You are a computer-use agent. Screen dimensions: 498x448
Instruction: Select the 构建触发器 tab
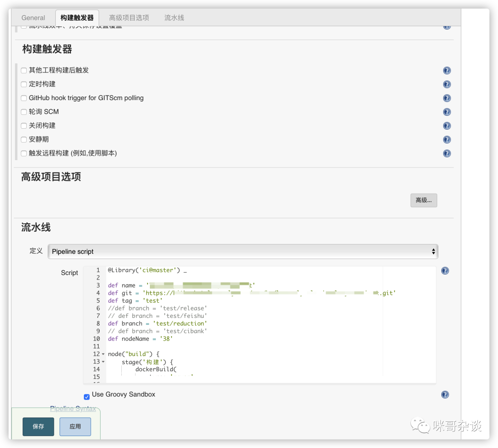pos(77,18)
